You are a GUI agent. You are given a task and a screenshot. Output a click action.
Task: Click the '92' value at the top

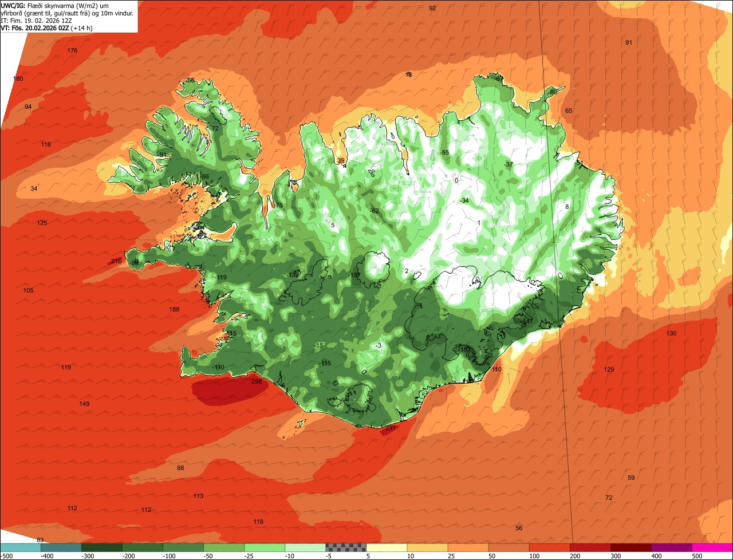pos(432,8)
